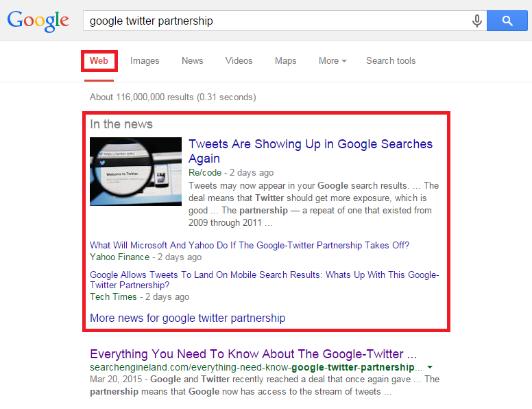
Task: Open the magnifying glass news thumbnail
Action: pos(136,172)
